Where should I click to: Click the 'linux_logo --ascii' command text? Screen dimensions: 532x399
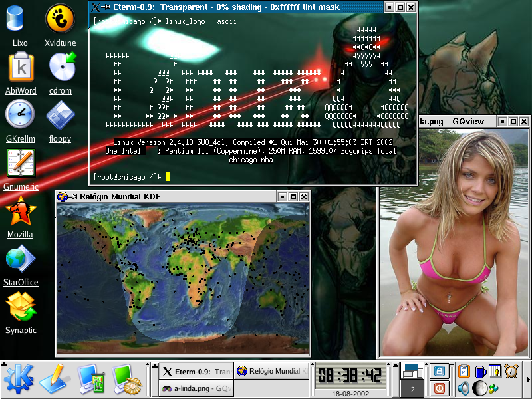(201, 21)
